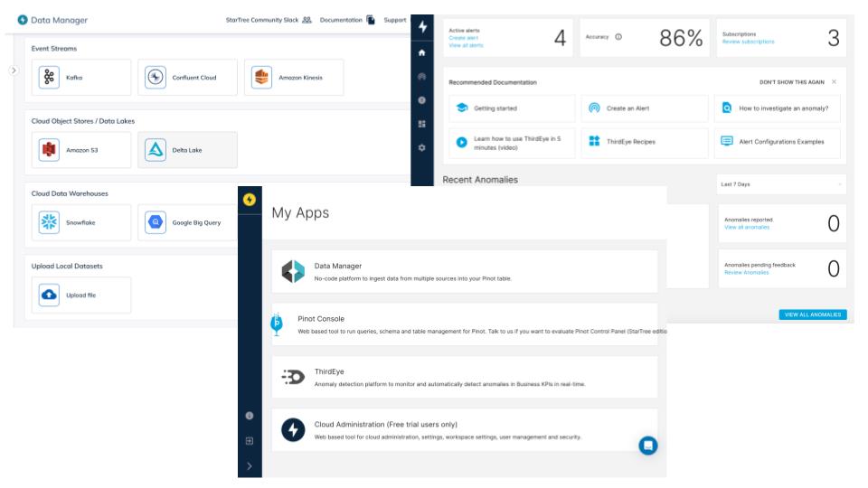Screen dimensions: 868x488
Task: Open the Last 7 Days dropdown
Action: tap(781, 184)
